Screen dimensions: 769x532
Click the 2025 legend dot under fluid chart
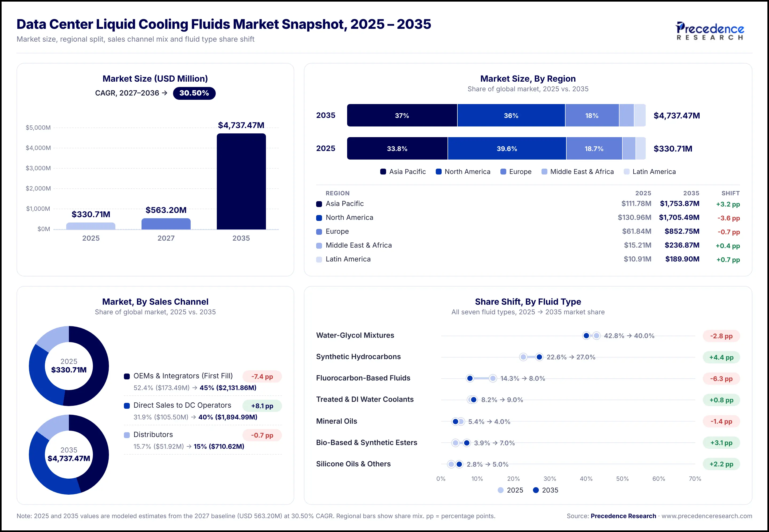500,490
